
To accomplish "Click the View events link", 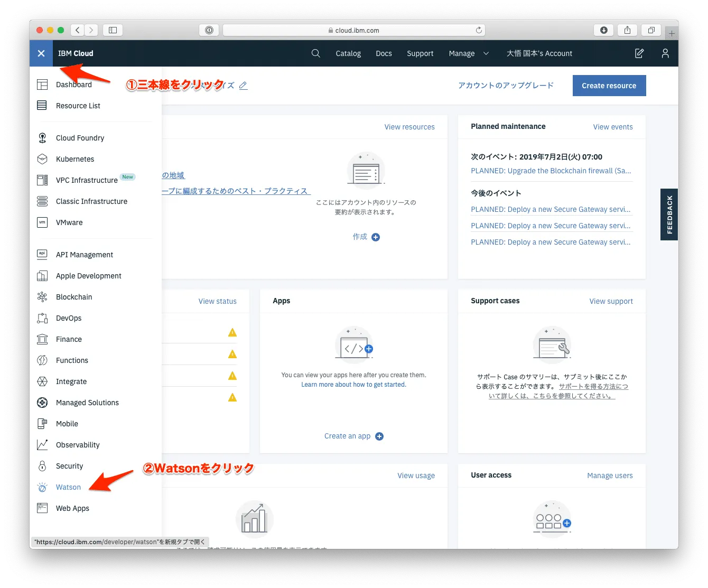I will pos(613,127).
